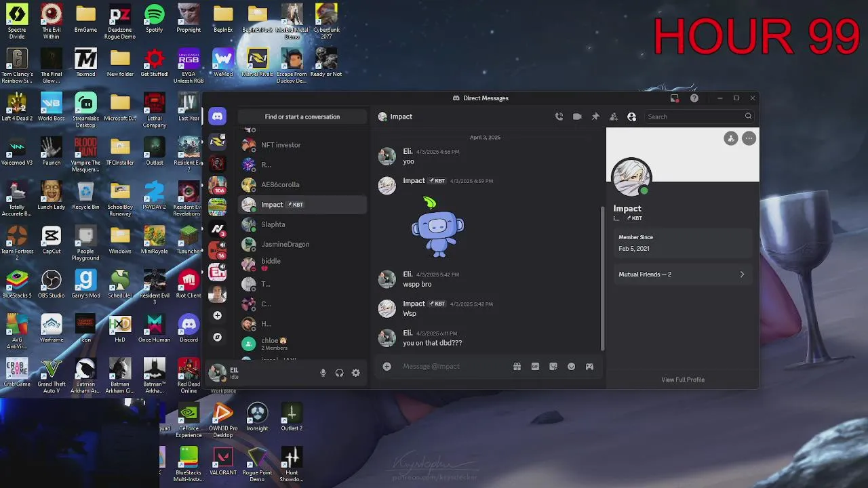Open NFT investor conversation
Viewport: 868px width, 488px height.
coord(302,145)
